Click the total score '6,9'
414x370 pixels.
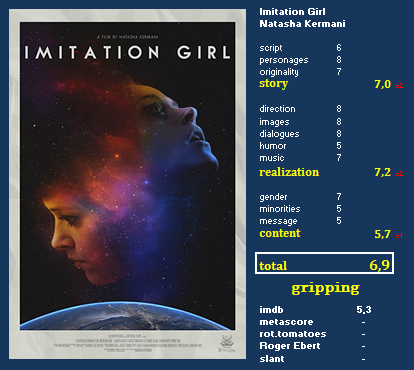pos(380,265)
